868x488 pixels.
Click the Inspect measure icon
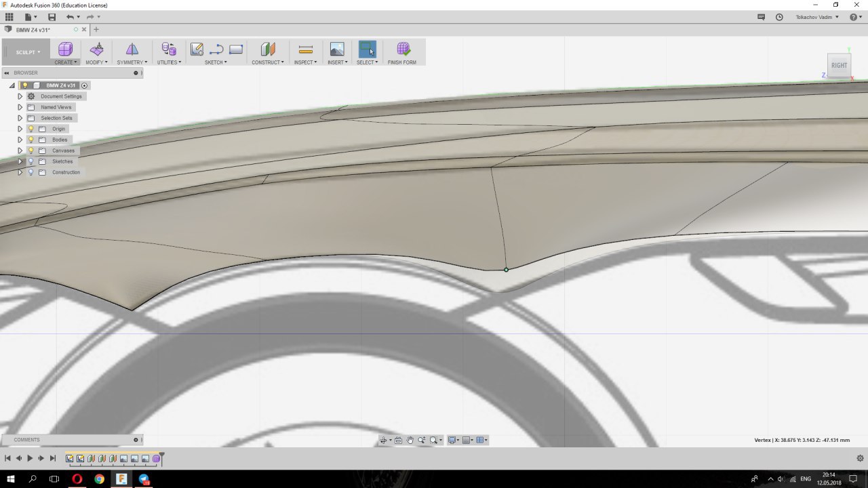(x=306, y=49)
